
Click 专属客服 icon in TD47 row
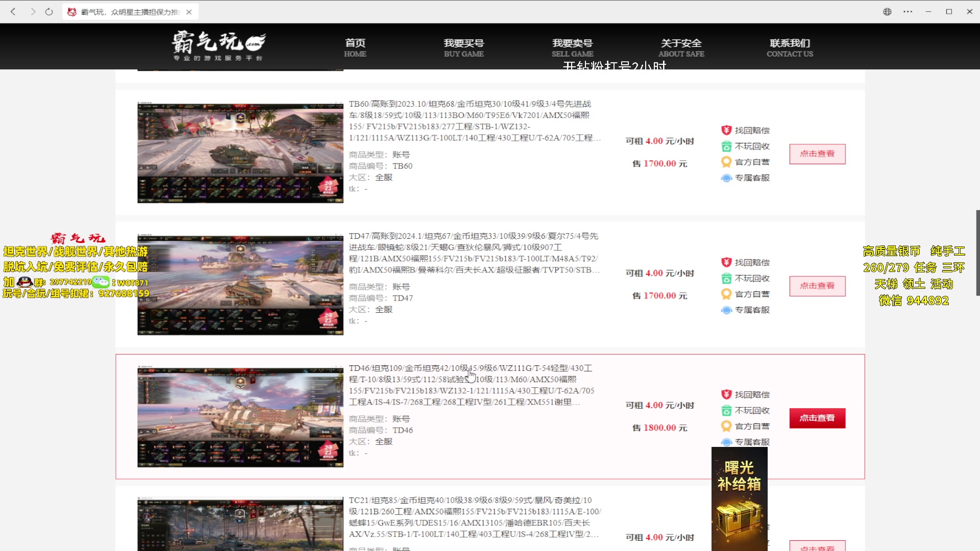(x=726, y=310)
